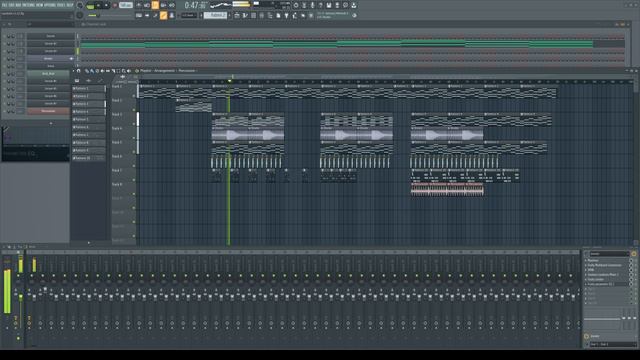Click the Track 8 header
640x360 pixels.
point(123,188)
